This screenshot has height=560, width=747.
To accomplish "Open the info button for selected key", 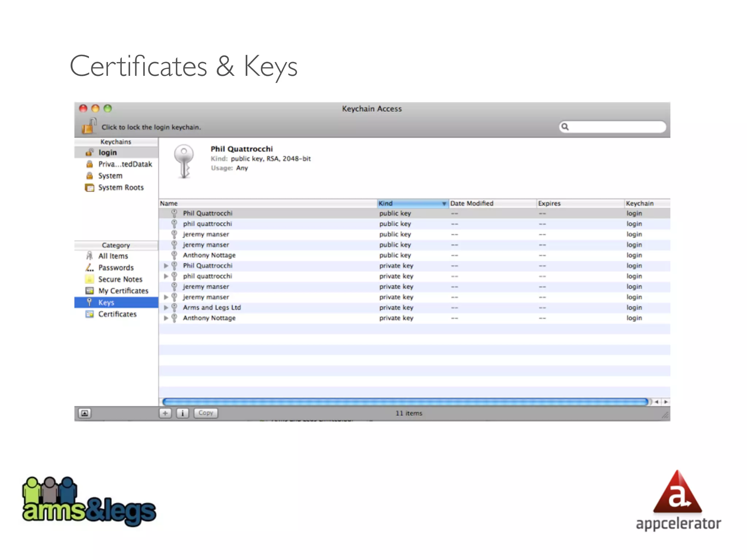I will [x=182, y=413].
